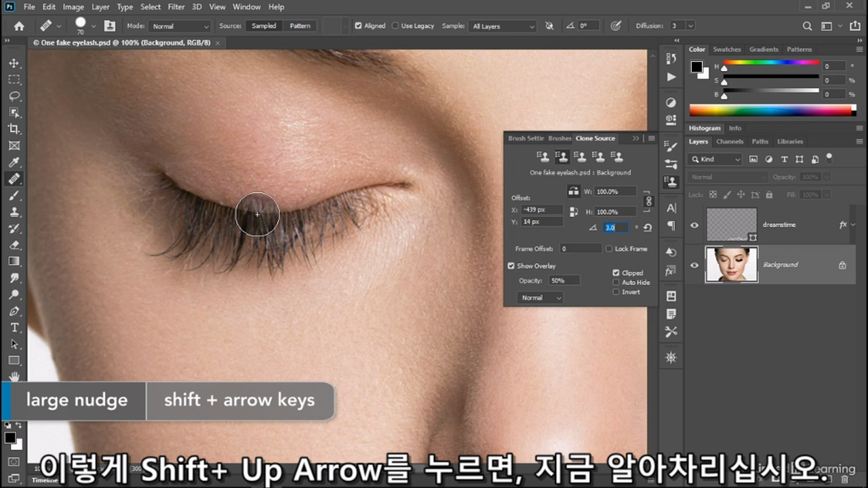Click Flip Horizontal icon in Clone Source

pyautogui.click(x=574, y=191)
